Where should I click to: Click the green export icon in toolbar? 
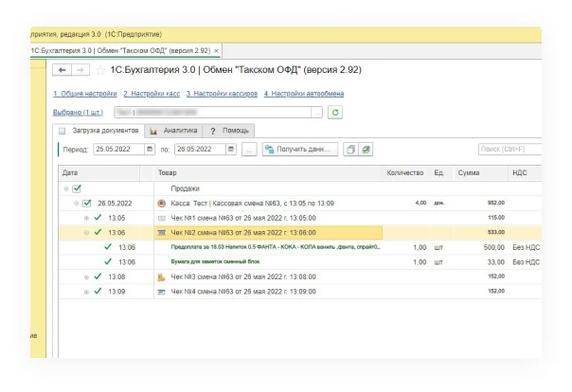(366, 149)
